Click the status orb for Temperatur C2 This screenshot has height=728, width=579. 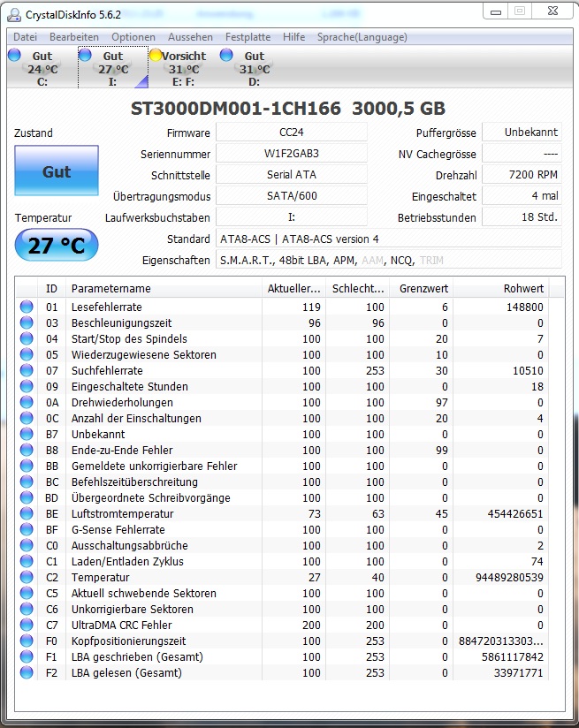point(27,577)
